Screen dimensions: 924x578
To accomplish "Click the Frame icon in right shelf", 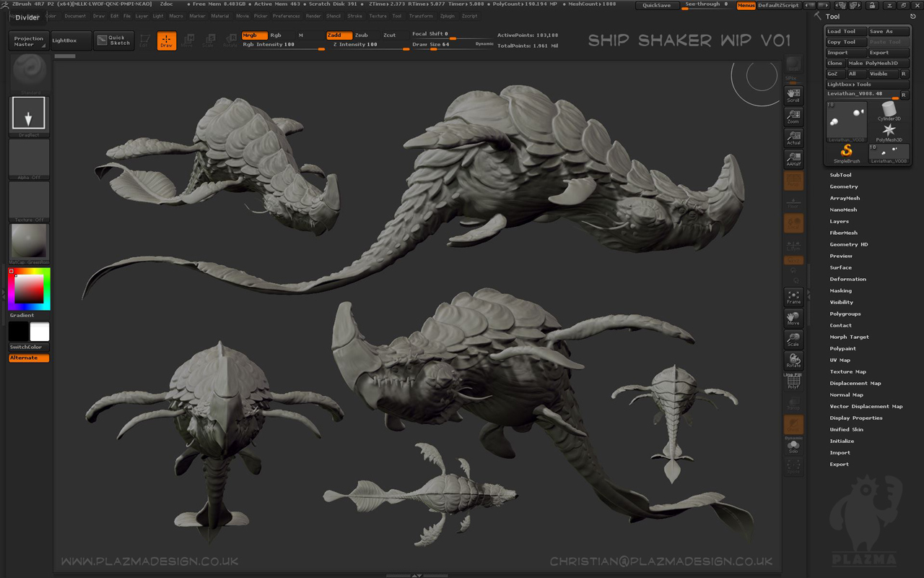I will 793,297.
